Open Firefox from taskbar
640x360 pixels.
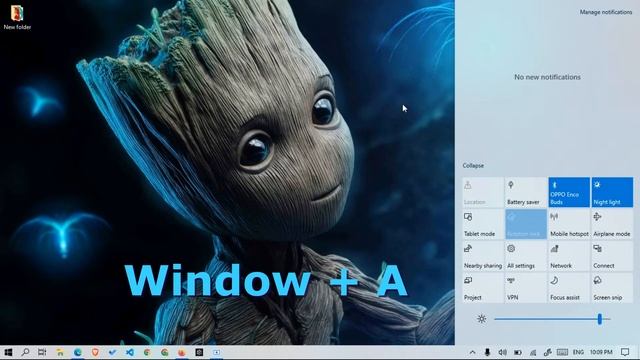[182, 352]
